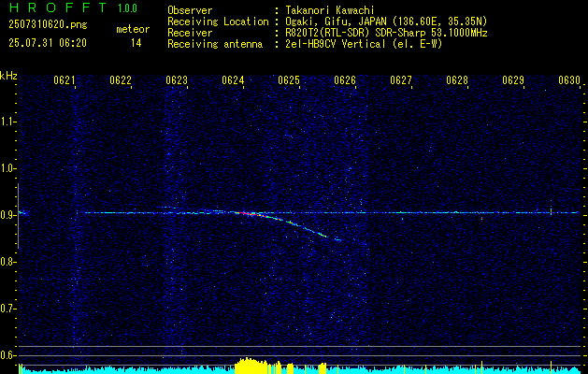Click the 0.8 kHz axis label
This screenshot has height=374, width=588.
[7, 262]
